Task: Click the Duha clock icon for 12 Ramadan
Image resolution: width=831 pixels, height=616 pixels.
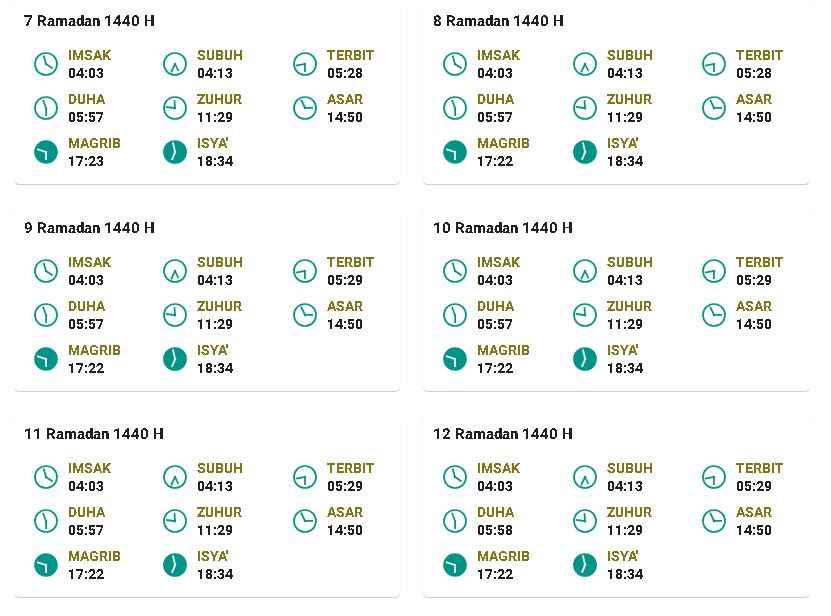Action: (x=455, y=521)
